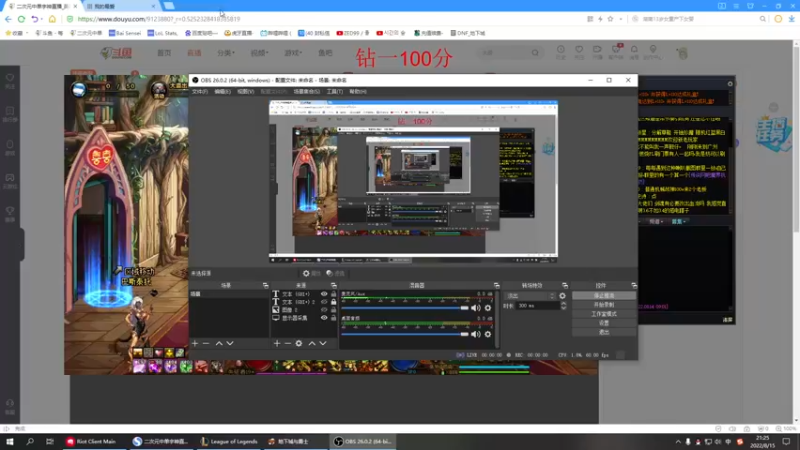
Task: Toggle lock on 图像 2 source
Action: tap(334, 310)
